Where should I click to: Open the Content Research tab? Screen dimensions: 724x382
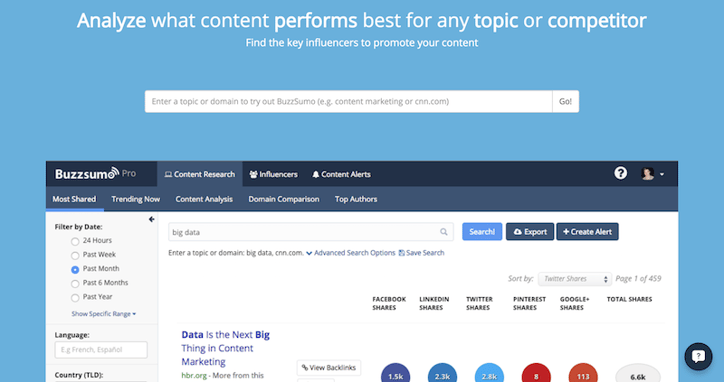(x=200, y=174)
